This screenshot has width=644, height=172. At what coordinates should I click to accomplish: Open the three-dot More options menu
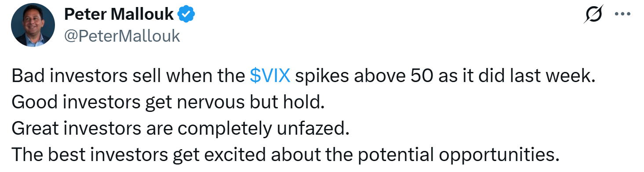622,14
